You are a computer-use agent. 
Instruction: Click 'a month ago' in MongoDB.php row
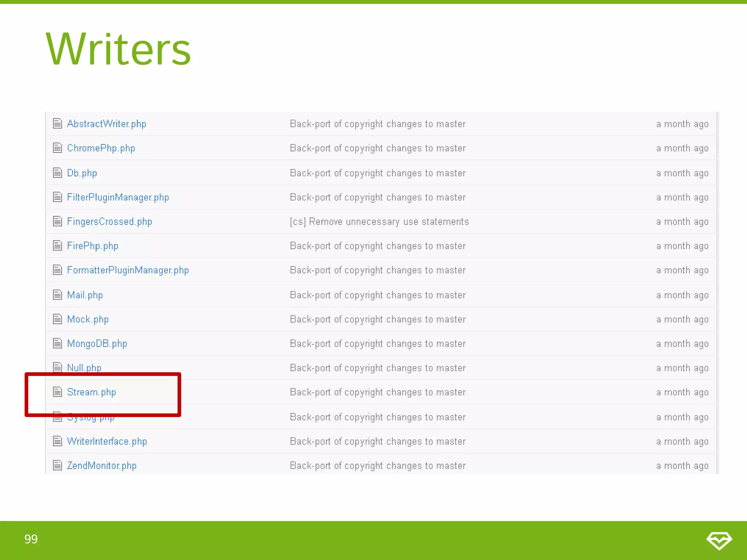tap(682, 344)
